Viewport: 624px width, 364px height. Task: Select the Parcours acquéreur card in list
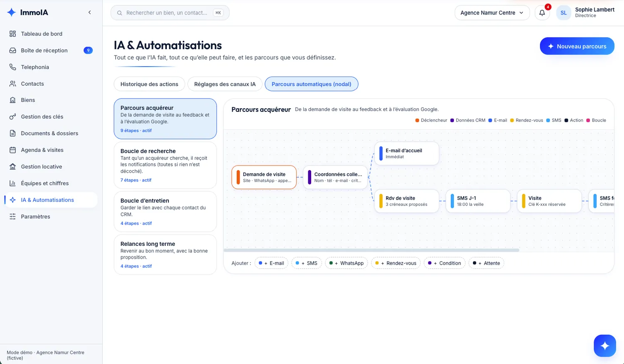[x=165, y=119]
